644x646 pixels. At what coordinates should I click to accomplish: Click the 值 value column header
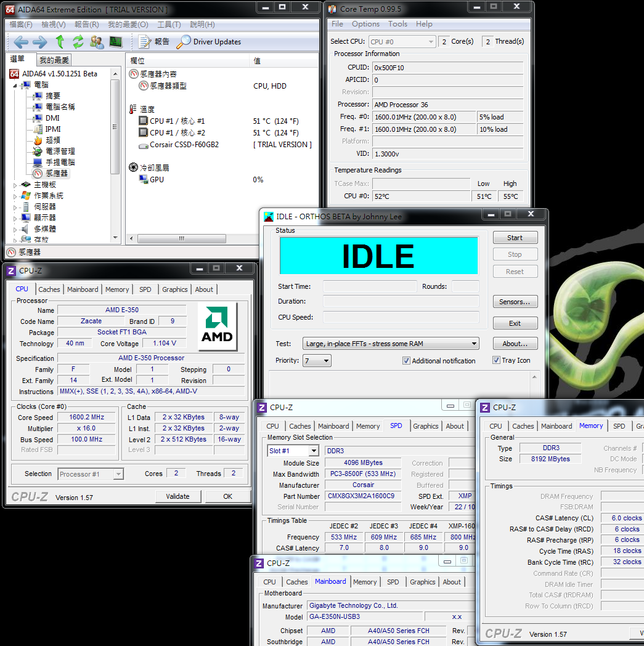click(x=285, y=60)
